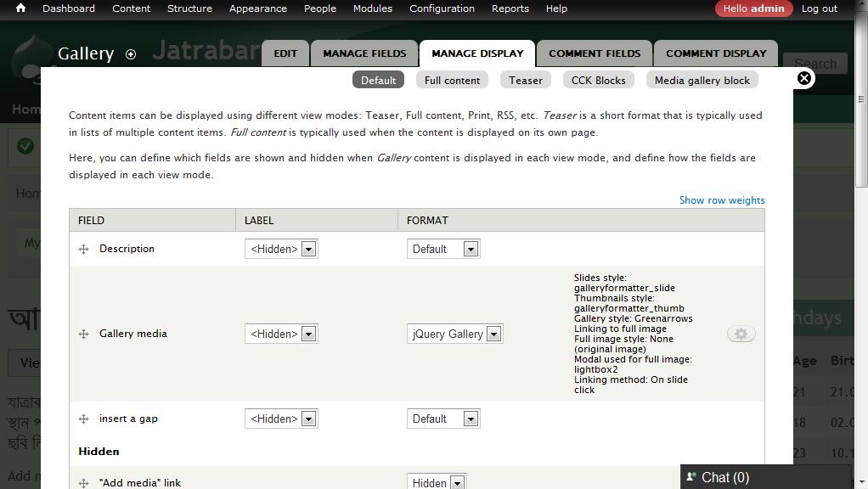The width and height of the screenshot is (868, 489).
Task: Select the Media gallery block view mode
Action: click(702, 80)
